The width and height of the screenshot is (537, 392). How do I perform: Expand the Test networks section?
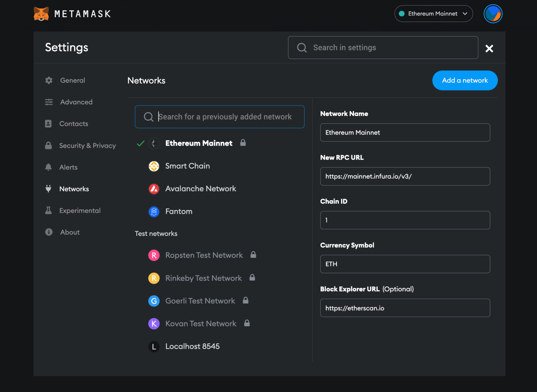click(156, 233)
